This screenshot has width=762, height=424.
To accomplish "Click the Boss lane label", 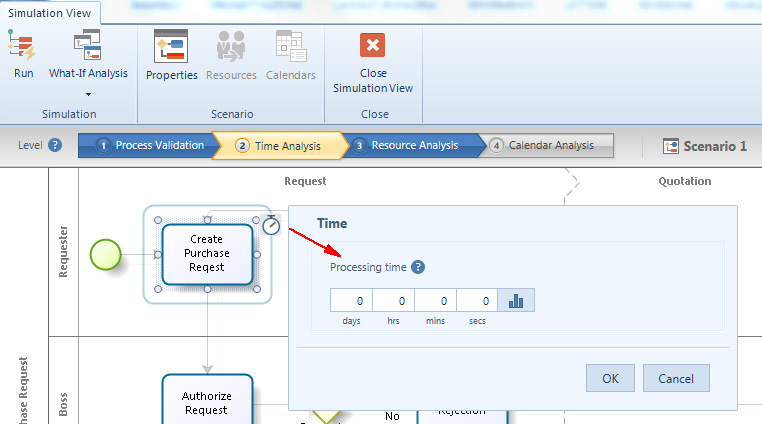I will (63, 405).
